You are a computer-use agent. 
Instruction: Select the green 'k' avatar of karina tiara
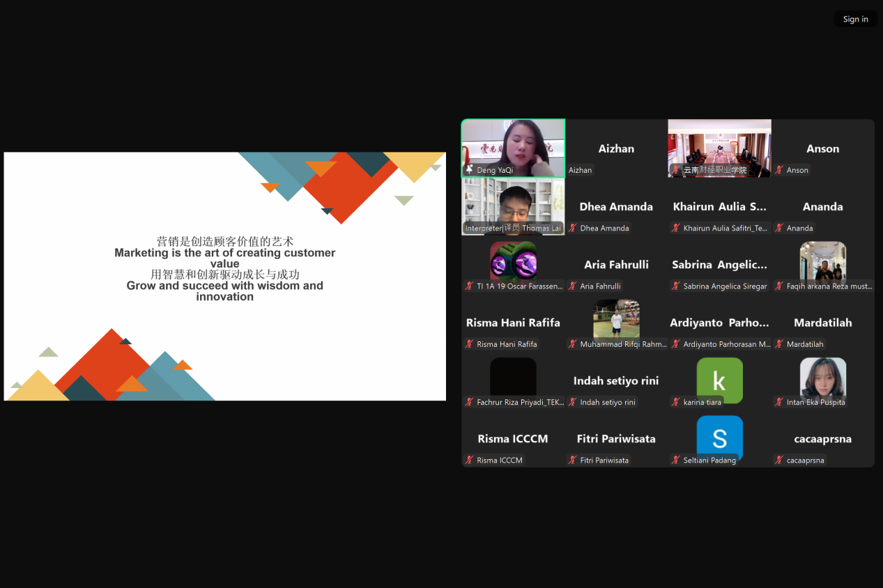(x=719, y=380)
